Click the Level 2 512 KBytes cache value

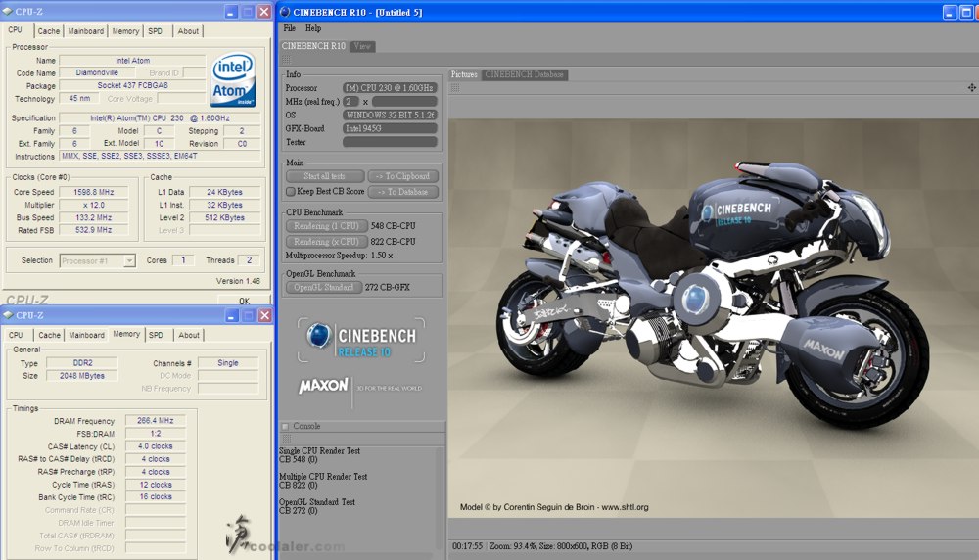point(225,218)
